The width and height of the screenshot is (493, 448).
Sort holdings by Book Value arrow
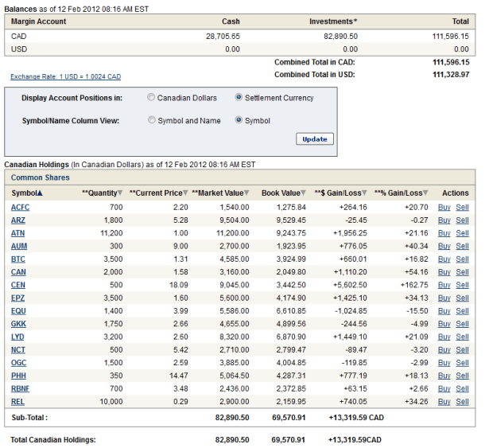coord(303,193)
